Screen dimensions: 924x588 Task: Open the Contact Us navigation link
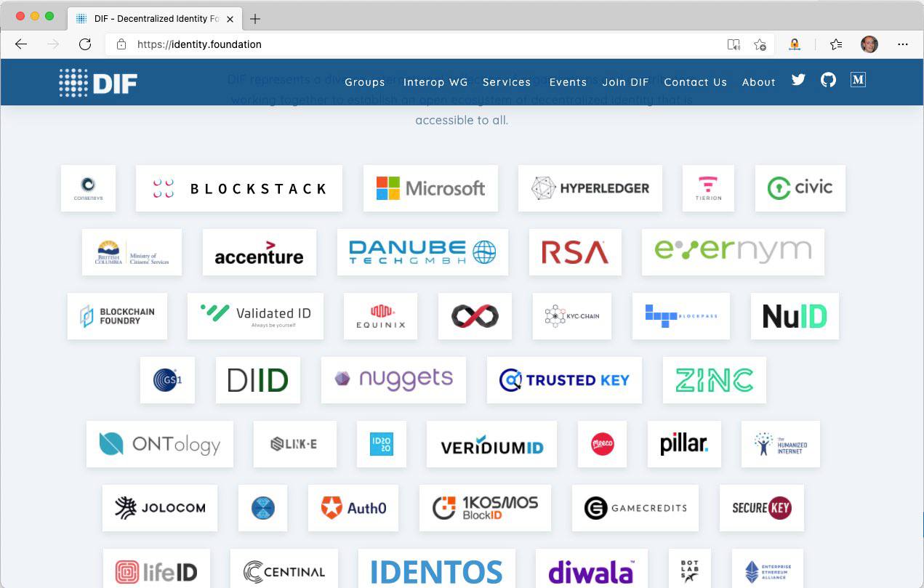click(695, 82)
